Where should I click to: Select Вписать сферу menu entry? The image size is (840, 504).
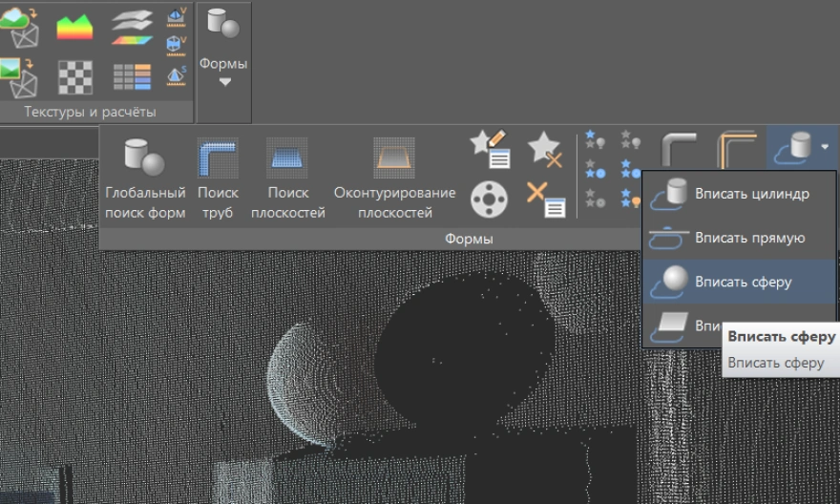coord(727,282)
